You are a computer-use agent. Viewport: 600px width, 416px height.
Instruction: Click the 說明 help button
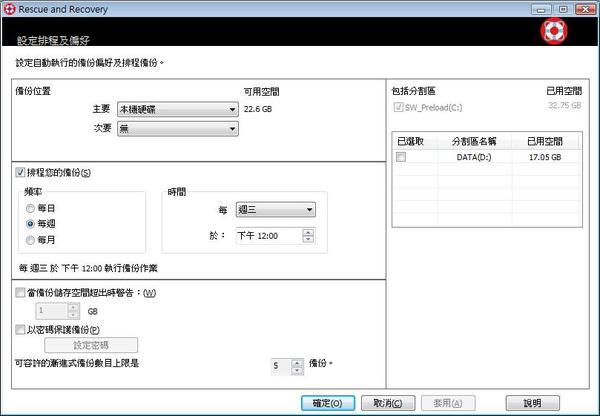tap(533, 403)
